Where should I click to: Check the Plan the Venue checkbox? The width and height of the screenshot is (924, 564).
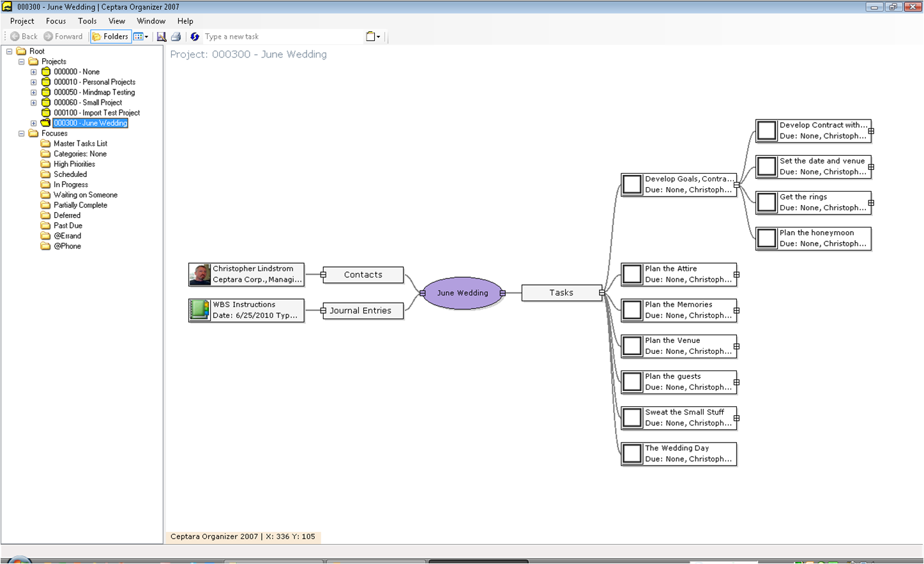pos(632,346)
